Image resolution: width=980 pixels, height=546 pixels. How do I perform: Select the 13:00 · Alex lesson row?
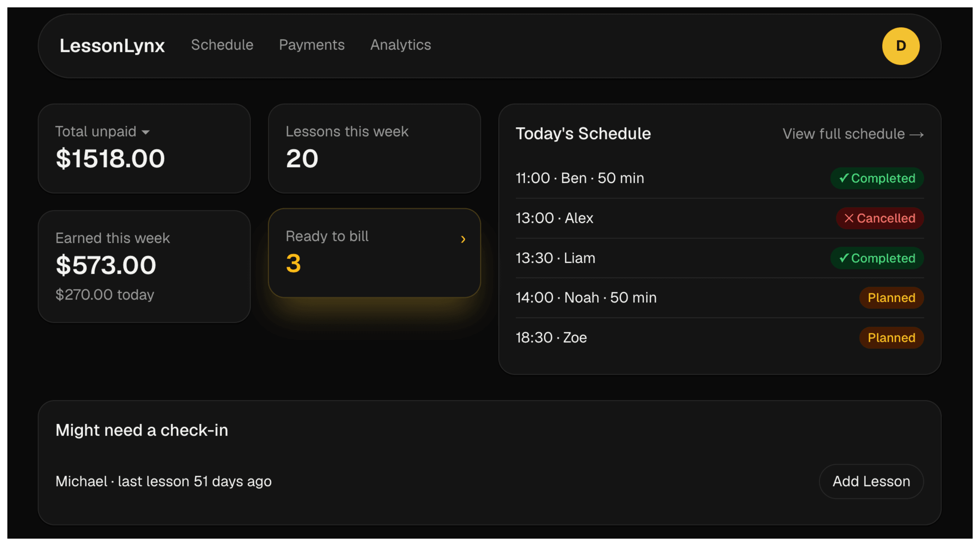[719, 218]
